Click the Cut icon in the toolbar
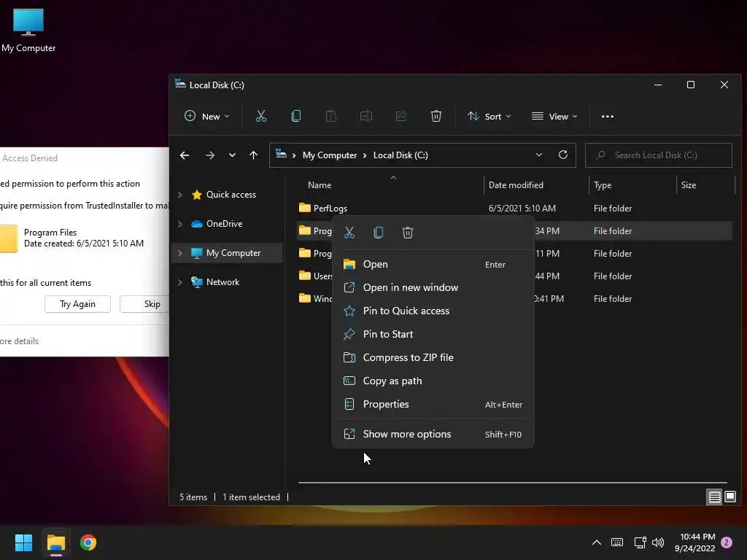 pos(261,116)
